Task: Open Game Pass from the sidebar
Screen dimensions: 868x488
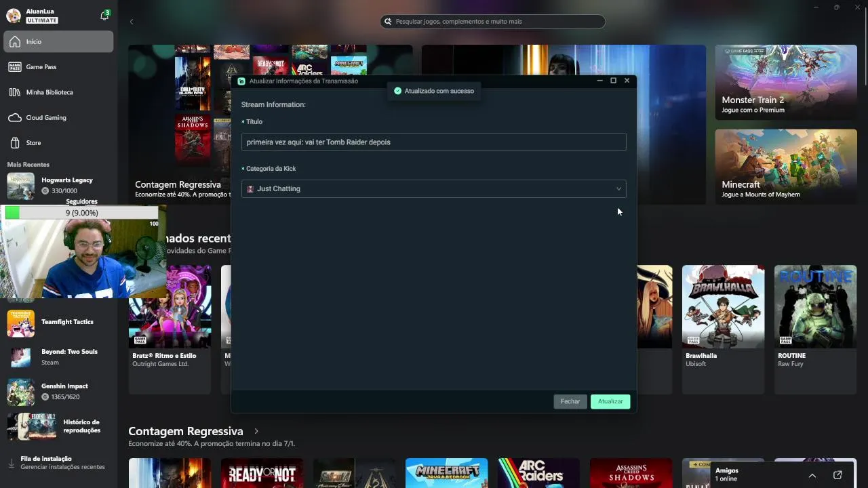Action: (59, 67)
